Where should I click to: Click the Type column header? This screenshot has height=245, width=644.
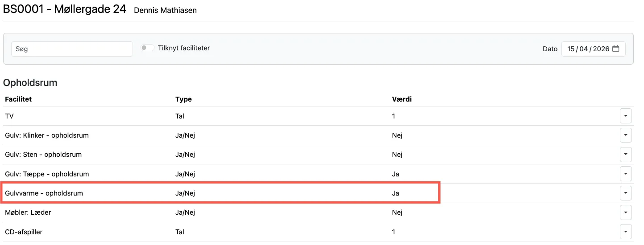[183, 99]
